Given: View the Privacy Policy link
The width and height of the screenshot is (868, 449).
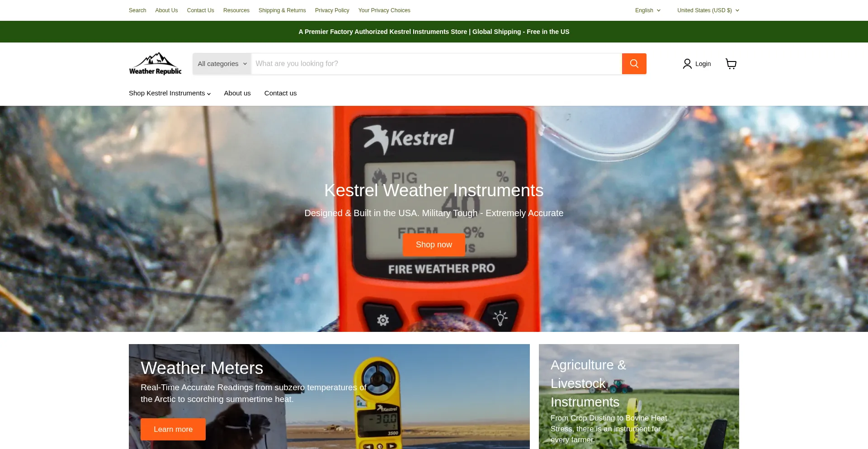Looking at the screenshot, I should coord(332,10).
